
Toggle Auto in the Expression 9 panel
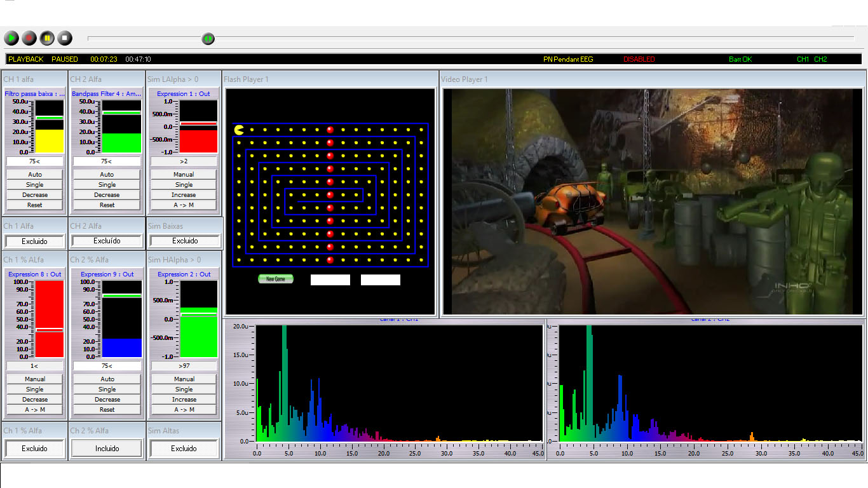click(107, 379)
